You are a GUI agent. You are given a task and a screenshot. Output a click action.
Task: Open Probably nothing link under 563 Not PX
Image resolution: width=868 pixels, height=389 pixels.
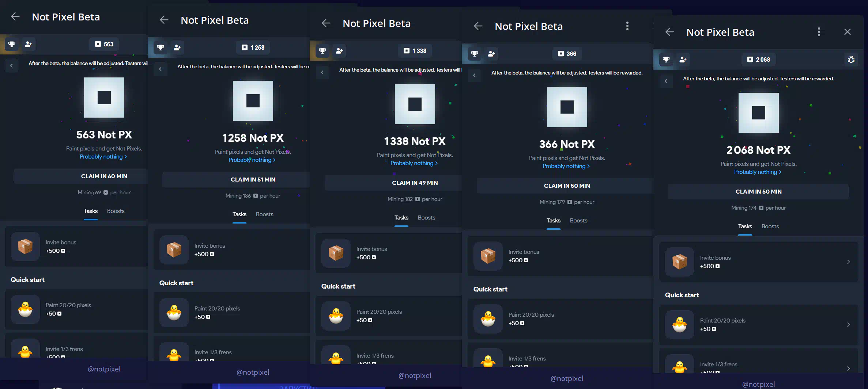(103, 157)
